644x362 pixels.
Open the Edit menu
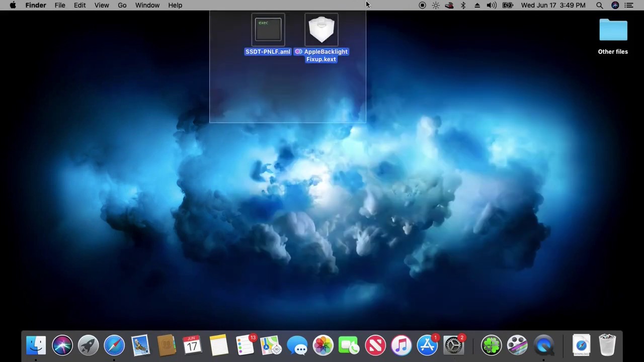point(79,5)
